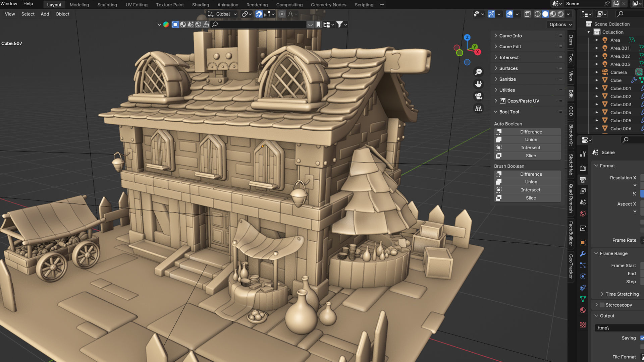Toggle X-ray mode
The width and height of the screenshot is (644, 362).
pyautogui.click(x=527, y=14)
